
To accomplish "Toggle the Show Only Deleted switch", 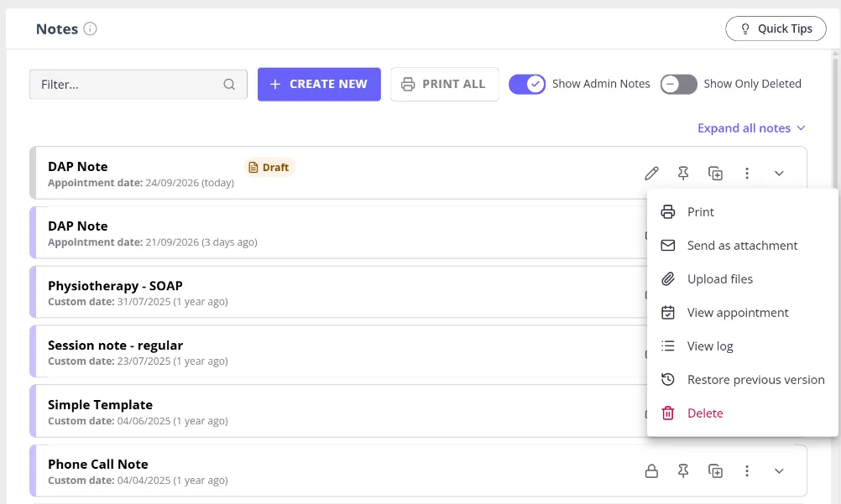I will point(678,84).
